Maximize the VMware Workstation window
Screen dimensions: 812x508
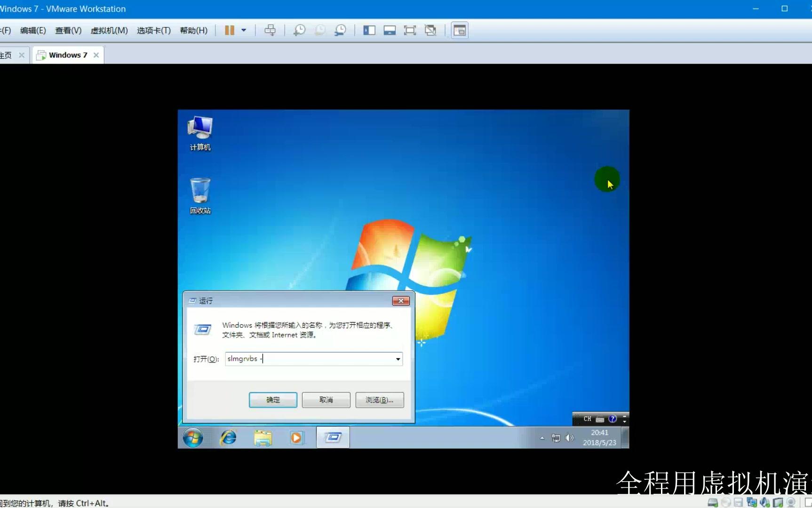pos(784,8)
